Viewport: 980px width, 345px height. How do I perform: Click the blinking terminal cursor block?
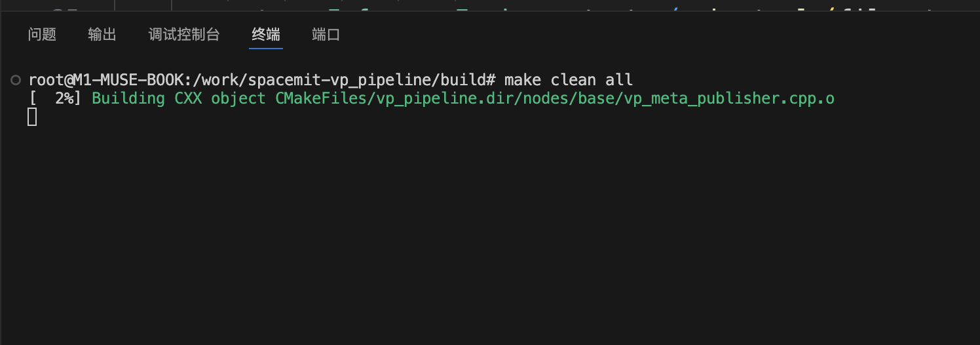32,117
